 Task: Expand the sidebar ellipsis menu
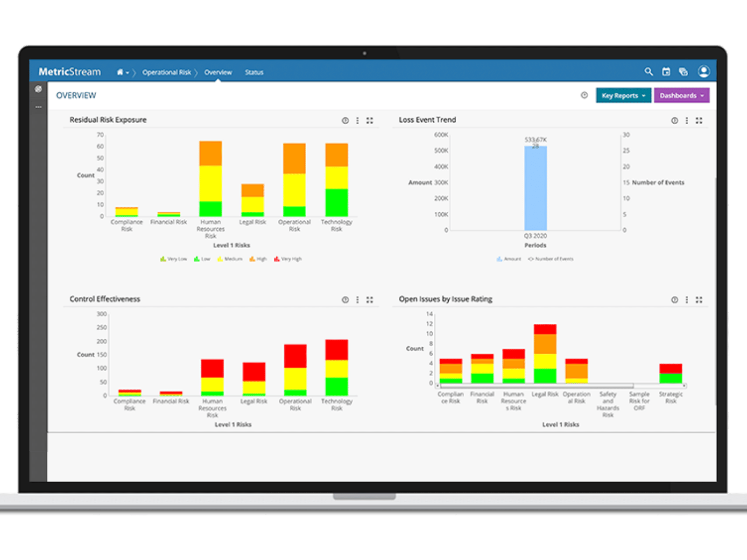click(38, 107)
